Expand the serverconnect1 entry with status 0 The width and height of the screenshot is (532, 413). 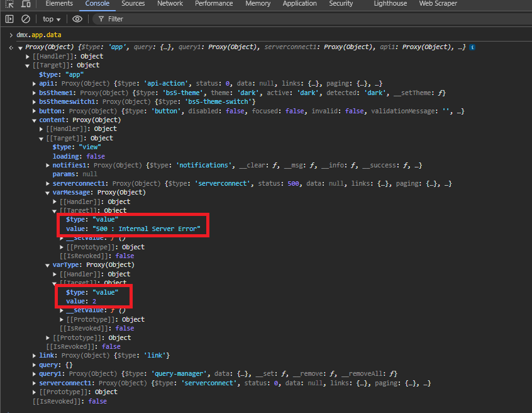click(x=34, y=383)
